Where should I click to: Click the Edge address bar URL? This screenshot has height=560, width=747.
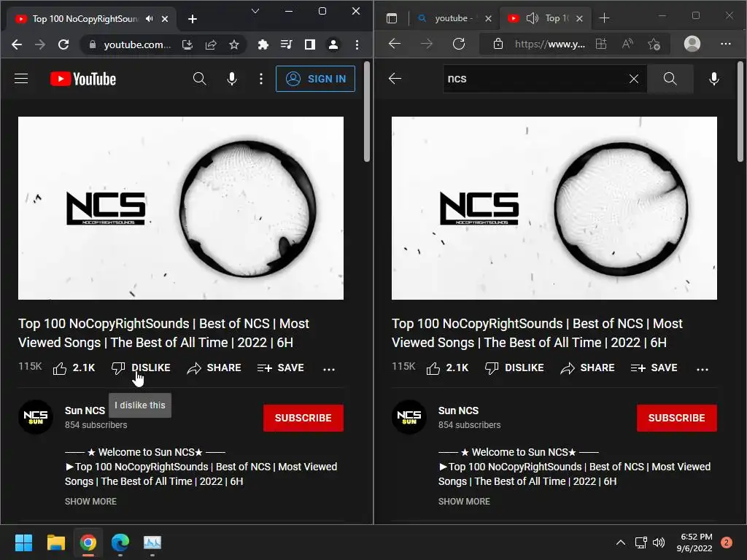tap(550, 44)
